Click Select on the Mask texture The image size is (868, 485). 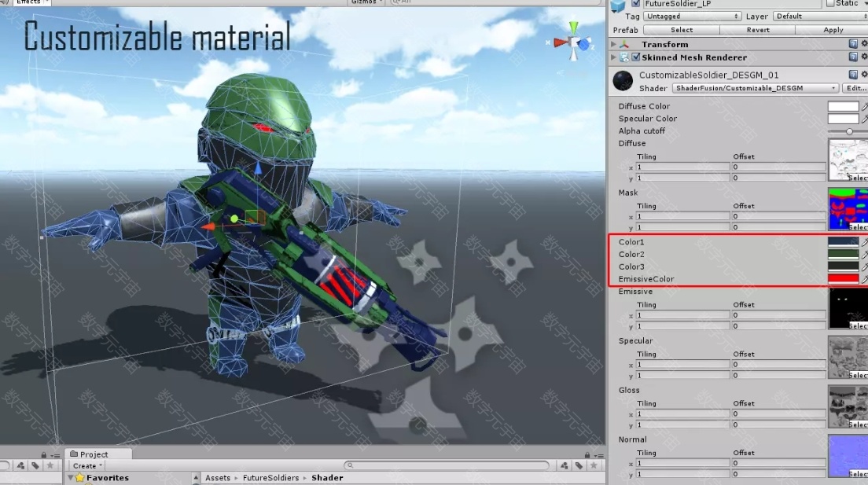tap(858, 227)
